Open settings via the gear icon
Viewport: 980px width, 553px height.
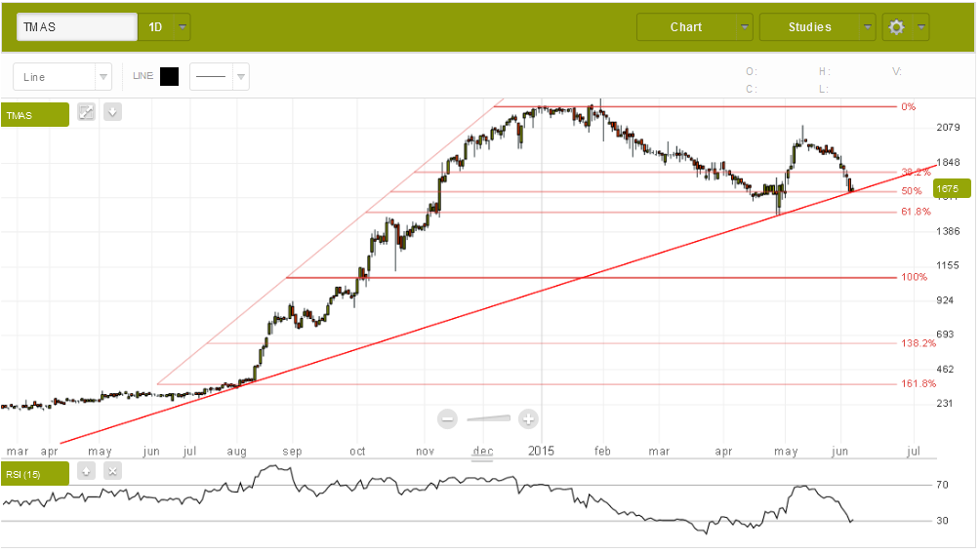coord(896,27)
